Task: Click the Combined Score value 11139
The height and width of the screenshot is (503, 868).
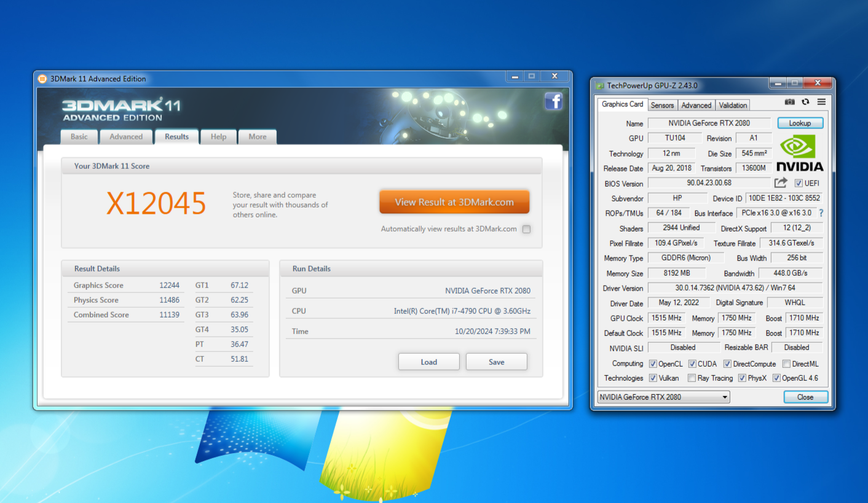Action: [x=169, y=314]
